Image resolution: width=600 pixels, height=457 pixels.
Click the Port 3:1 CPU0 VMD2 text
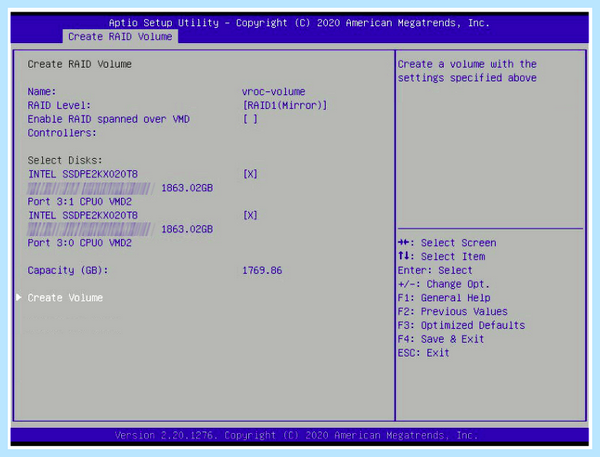[80, 202]
